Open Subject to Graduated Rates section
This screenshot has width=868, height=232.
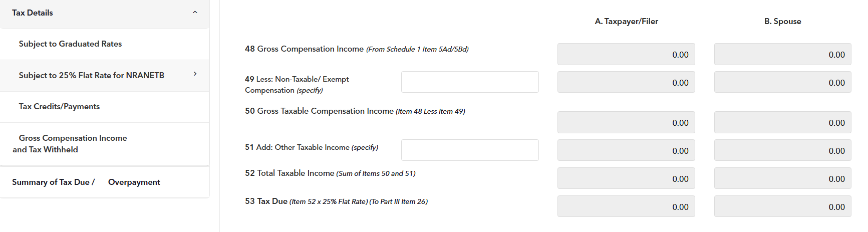(x=70, y=44)
